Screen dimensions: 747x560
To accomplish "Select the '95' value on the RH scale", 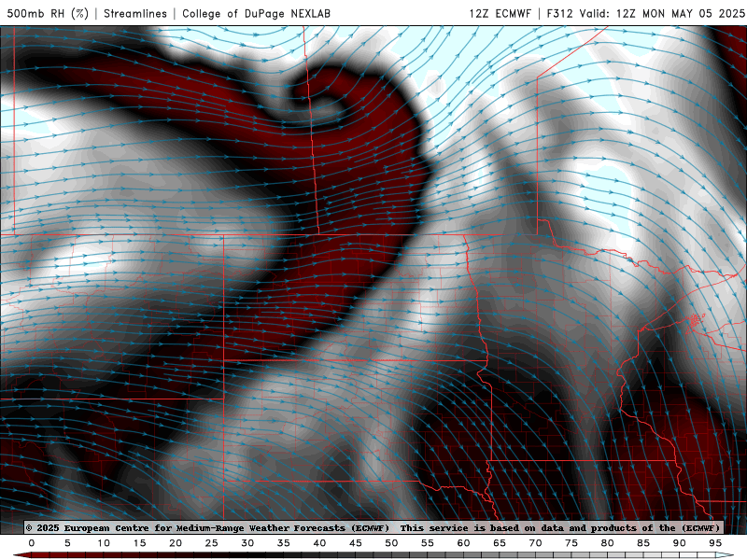I will pos(715,543).
